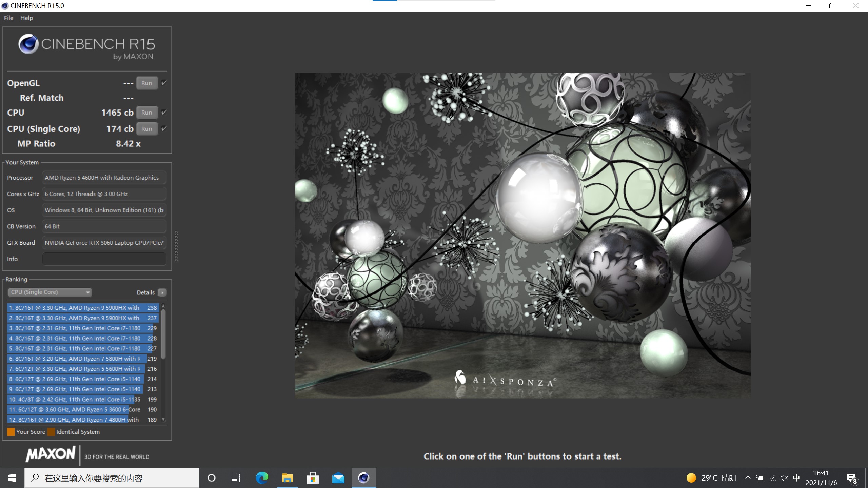Toggle the OpenGL test checkmark
The width and height of the screenshot is (868, 488).
[x=164, y=83]
